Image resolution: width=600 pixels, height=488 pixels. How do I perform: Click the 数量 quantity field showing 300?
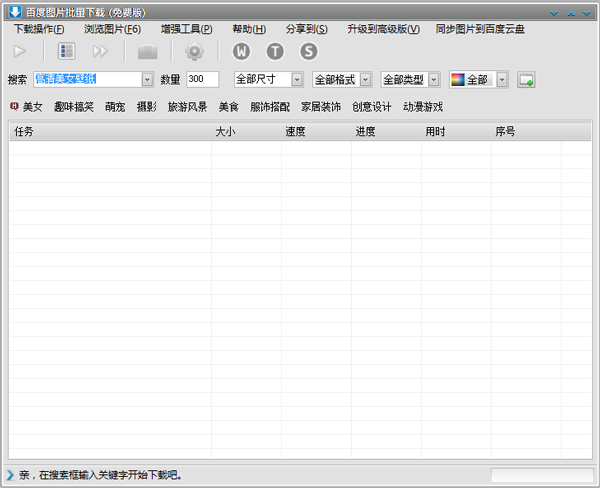[x=203, y=79]
